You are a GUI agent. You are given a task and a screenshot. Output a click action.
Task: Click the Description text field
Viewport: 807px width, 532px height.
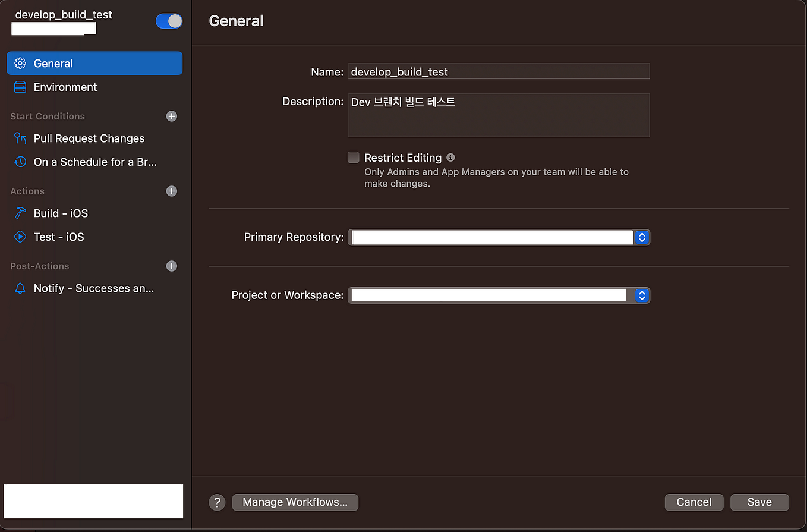[x=499, y=115]
